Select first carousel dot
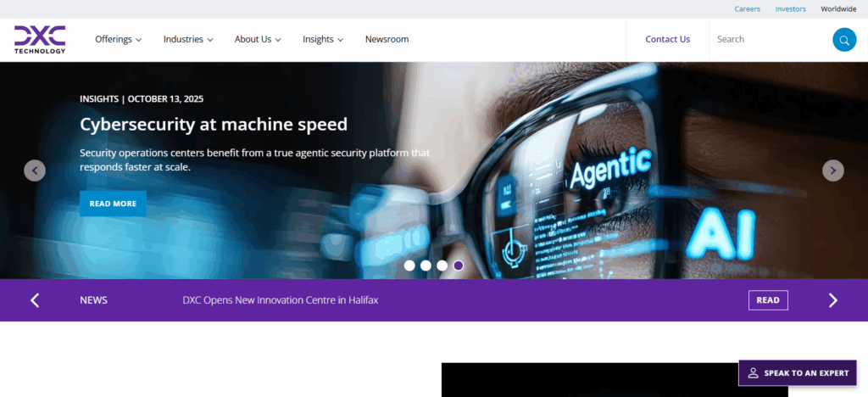 point(409,266)
